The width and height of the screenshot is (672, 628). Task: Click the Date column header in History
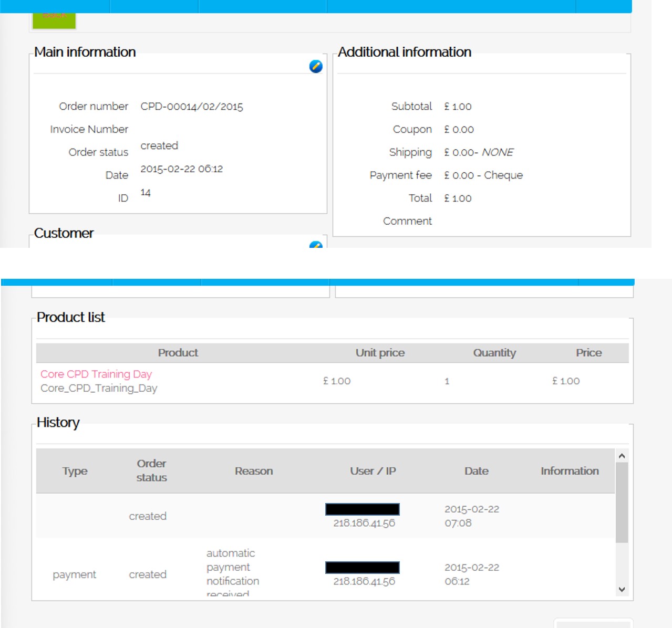[477, 471]
